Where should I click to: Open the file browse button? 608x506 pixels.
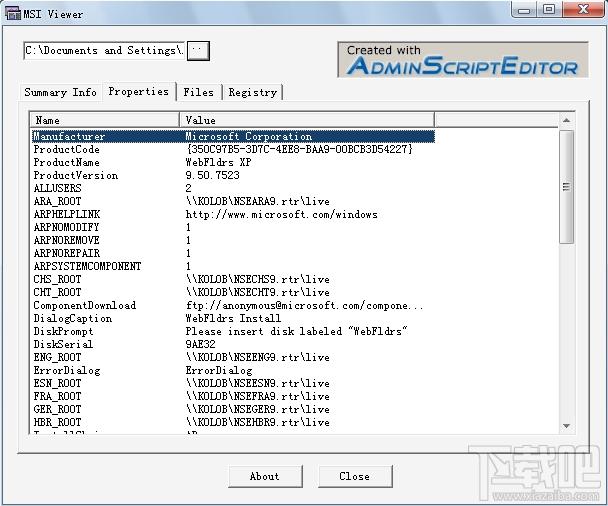[198, 51]
